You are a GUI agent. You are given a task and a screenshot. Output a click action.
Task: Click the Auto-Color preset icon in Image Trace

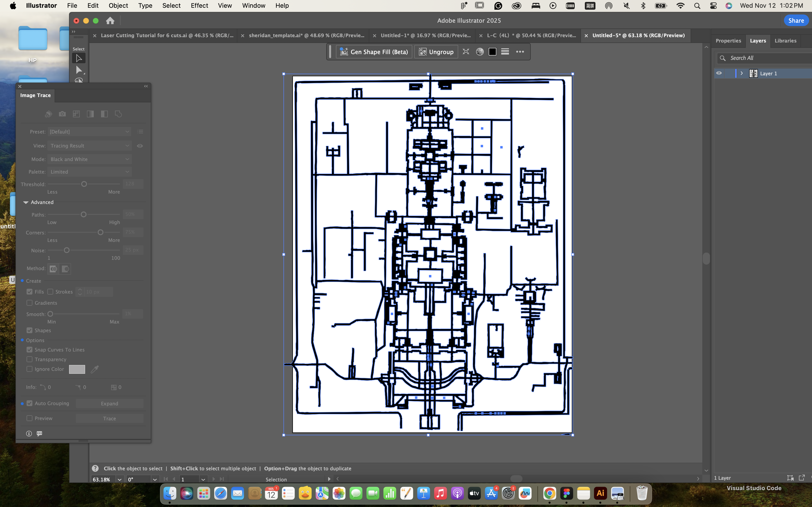coord(48,114)
